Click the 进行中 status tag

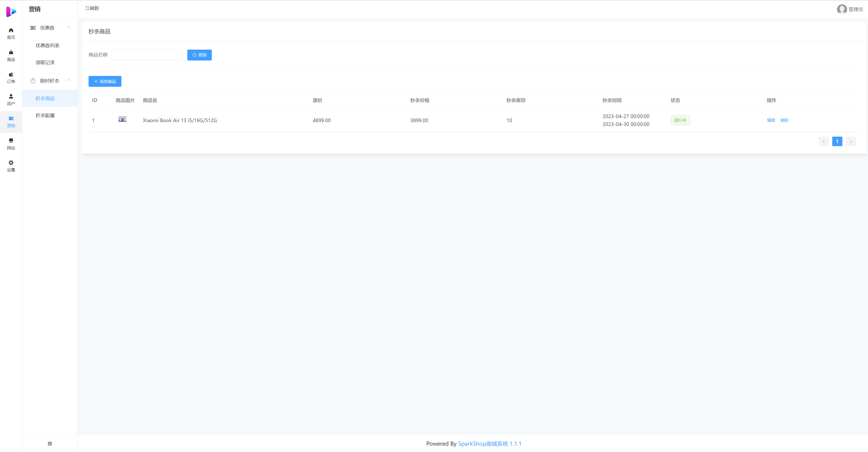(x=680, y=120)
